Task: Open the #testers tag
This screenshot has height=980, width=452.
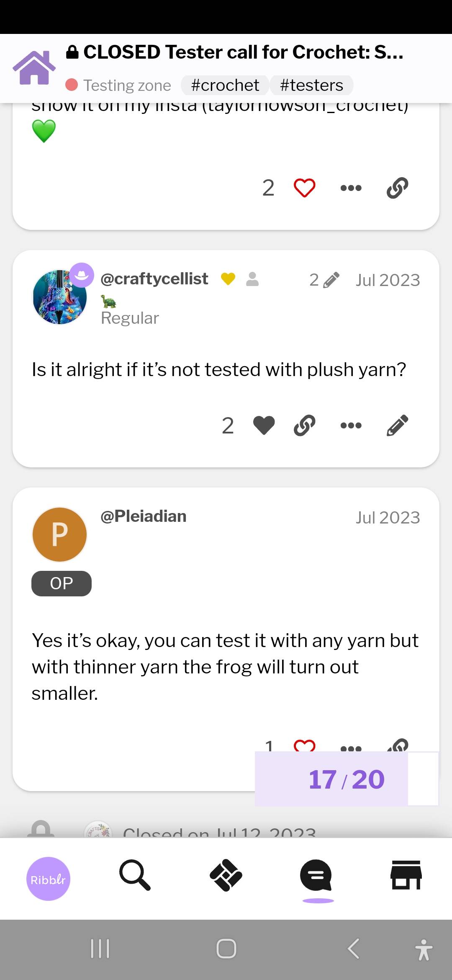Action: 311,85
